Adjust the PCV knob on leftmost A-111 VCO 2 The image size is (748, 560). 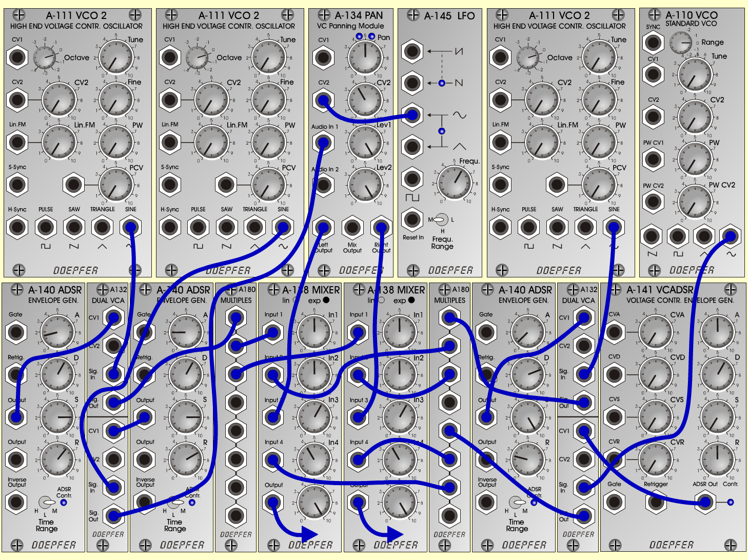point(115,185)
